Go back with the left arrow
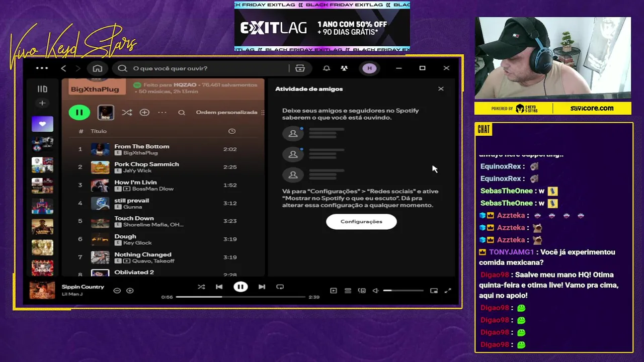Image resolution: width=644 pixels, height=362 pixels. pyautogui.click(x=63, y=68)
